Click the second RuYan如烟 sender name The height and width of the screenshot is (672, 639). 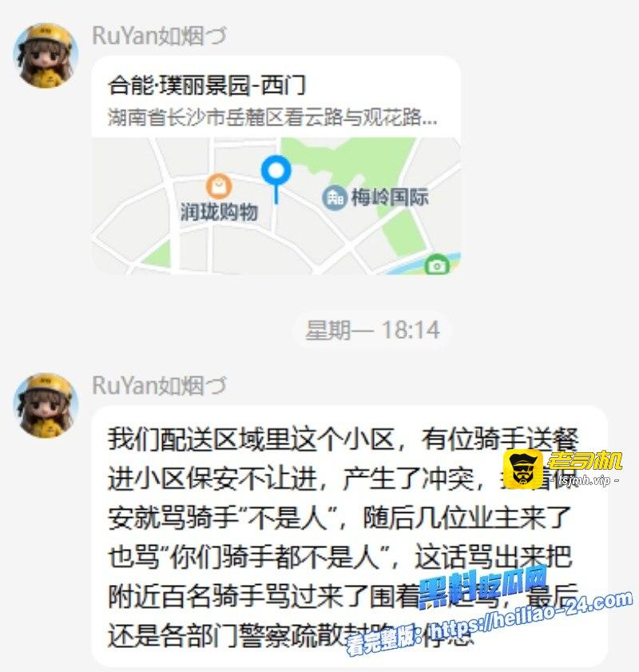[159, 385]
